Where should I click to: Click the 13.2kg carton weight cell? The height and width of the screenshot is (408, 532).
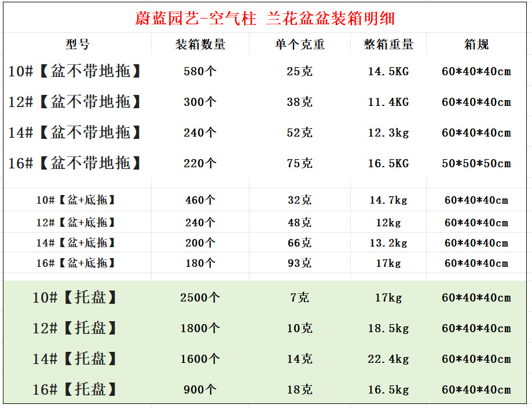[388, 243]
